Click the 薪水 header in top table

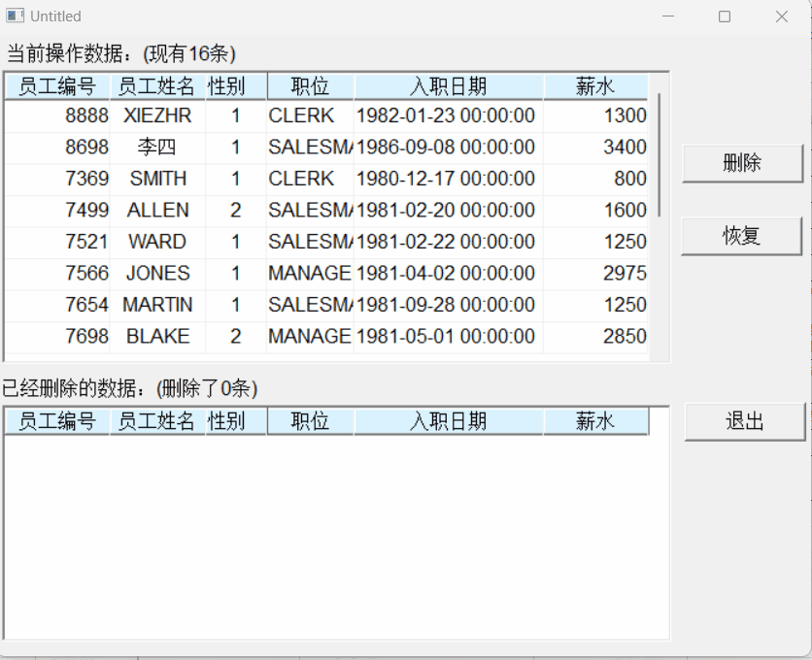coord(595,86)
